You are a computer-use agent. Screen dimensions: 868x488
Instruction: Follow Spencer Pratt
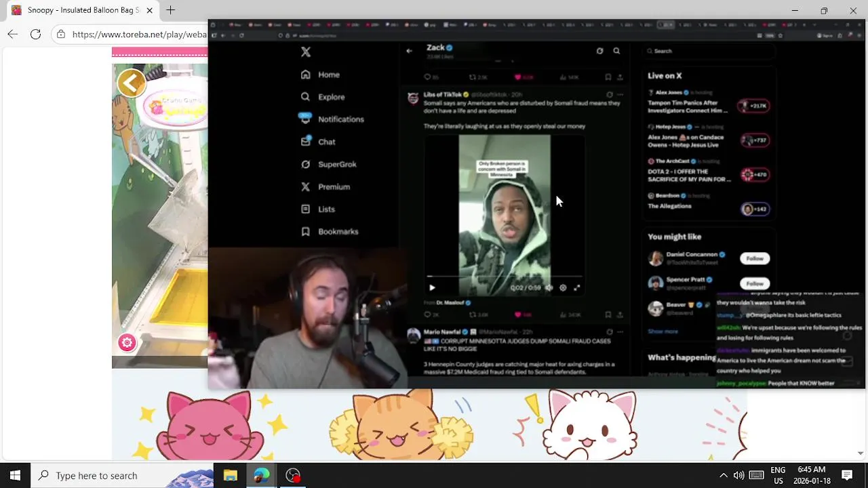coord(755,283)
